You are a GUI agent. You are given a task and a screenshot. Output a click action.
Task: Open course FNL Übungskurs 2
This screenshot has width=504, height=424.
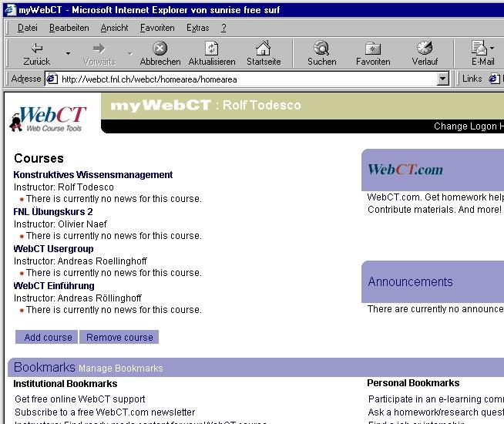click(x=53, y=212)
